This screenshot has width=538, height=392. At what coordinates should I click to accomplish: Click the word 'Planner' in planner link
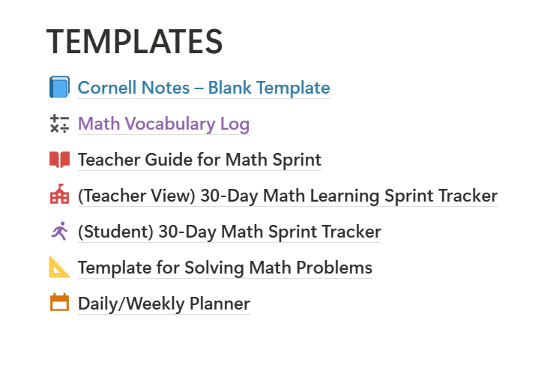click(220, 304)
